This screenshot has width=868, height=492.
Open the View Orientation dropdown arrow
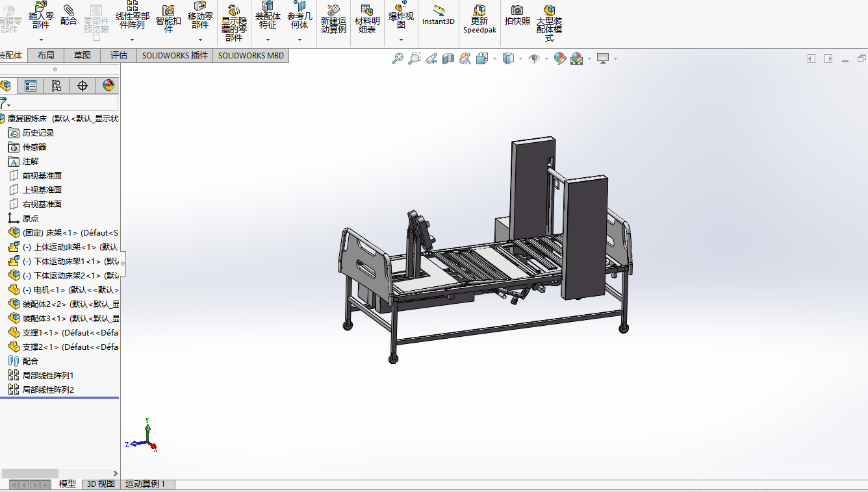coord(494,58)
